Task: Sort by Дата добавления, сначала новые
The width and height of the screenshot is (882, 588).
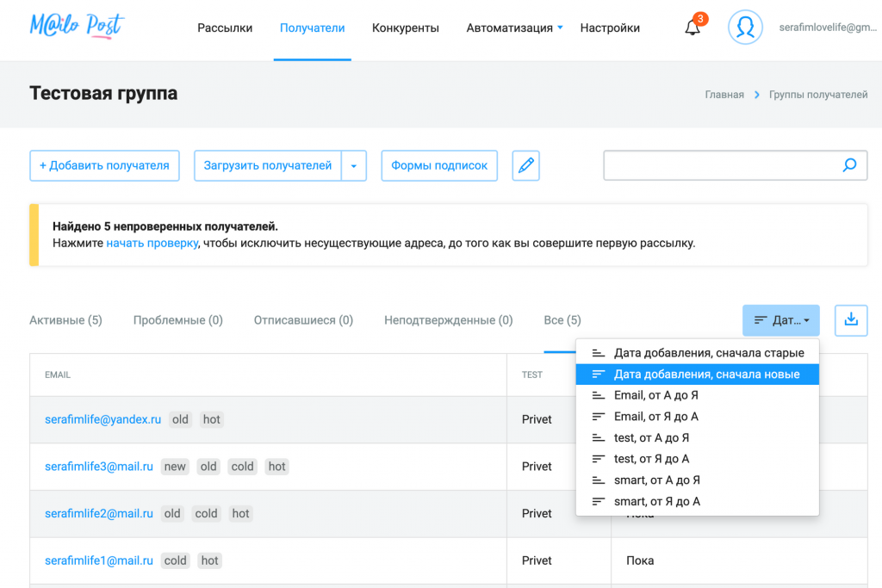Action: pyautogui.click(x=698, y=374)
